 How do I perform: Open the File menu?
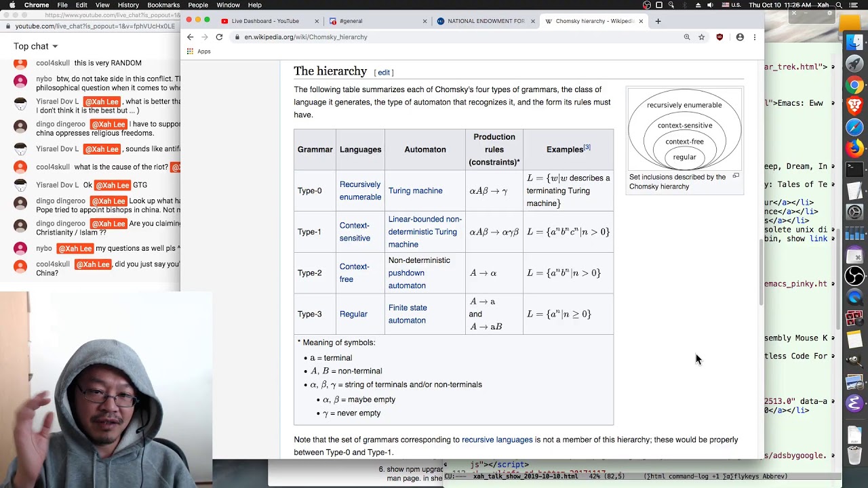(62, 5)
